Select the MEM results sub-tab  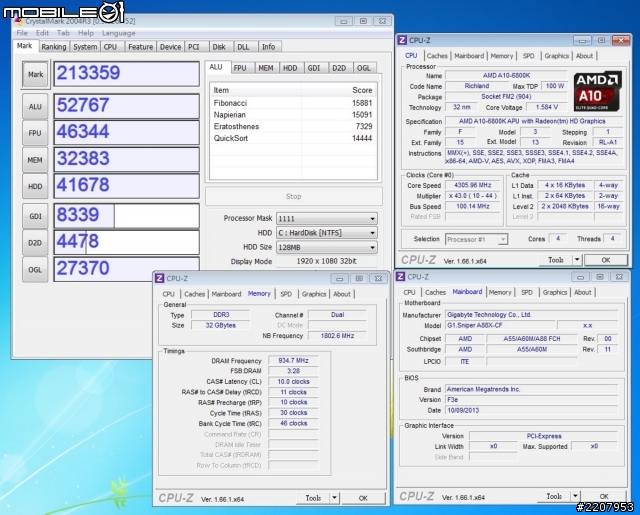266,68
